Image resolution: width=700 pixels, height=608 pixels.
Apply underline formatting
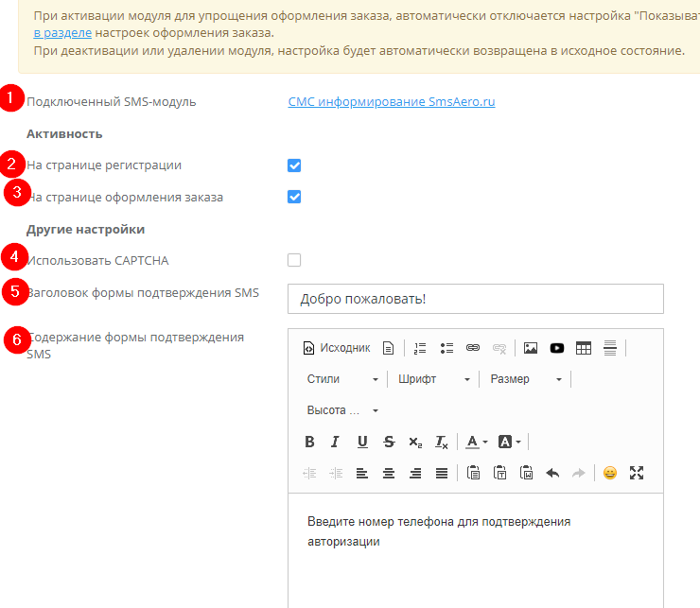coord(362,442)
